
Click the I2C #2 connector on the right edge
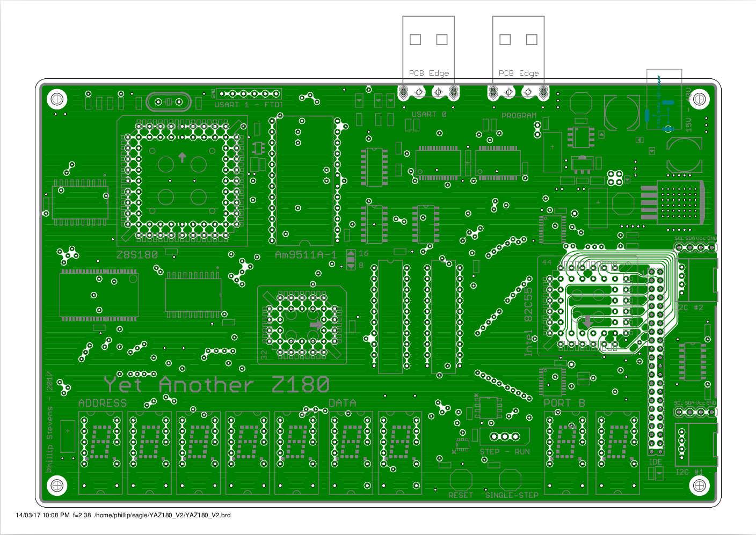700,280
